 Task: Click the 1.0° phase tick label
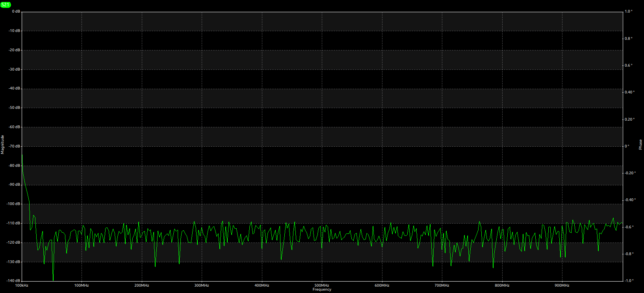[629, 11]
